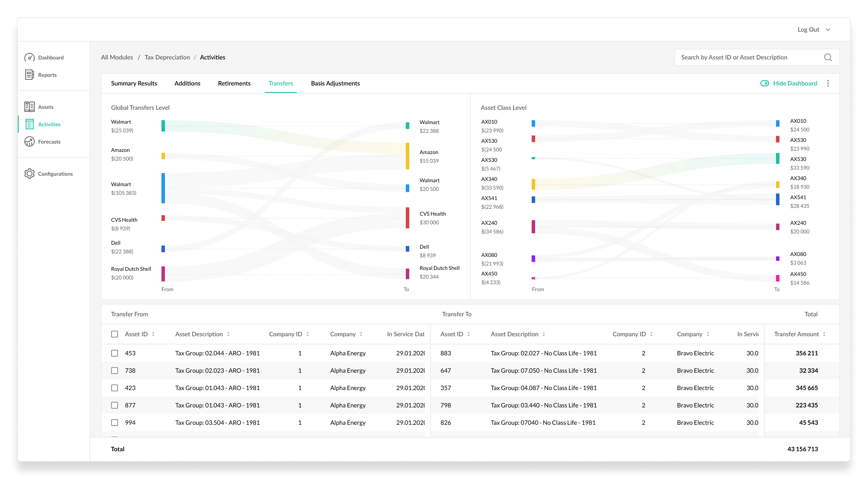The height and width of the screenshot is (479, 868).
Task: Tick the select-all header checkbox
Action: pos(115,334)
